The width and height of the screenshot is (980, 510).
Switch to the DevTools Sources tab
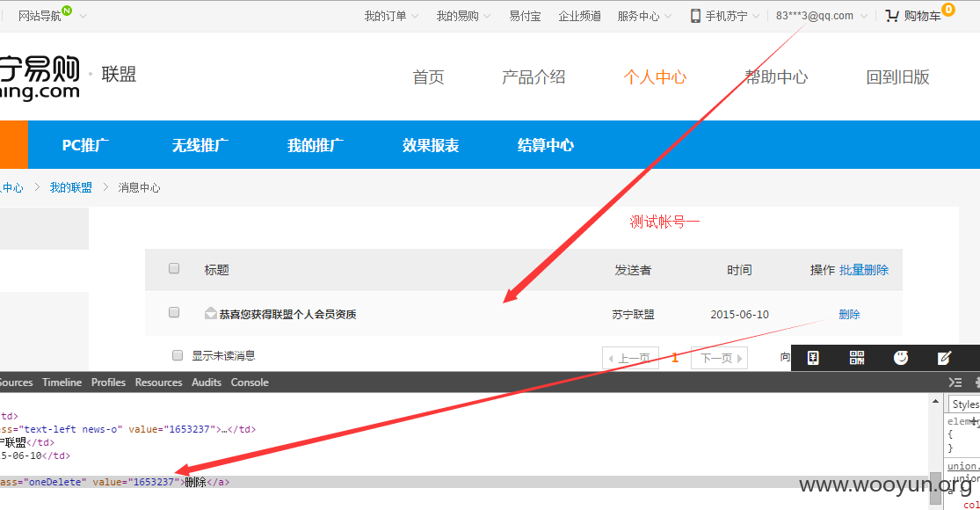tap(16, 382)
